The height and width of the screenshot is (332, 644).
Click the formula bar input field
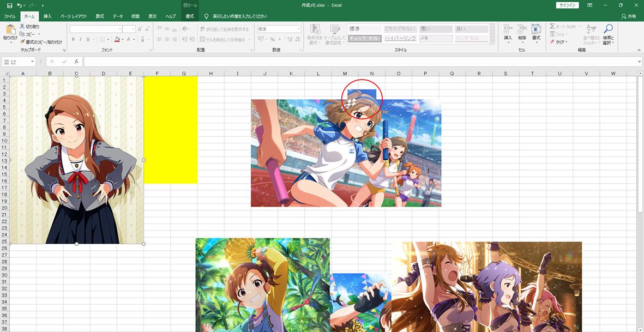click(360, 62)
